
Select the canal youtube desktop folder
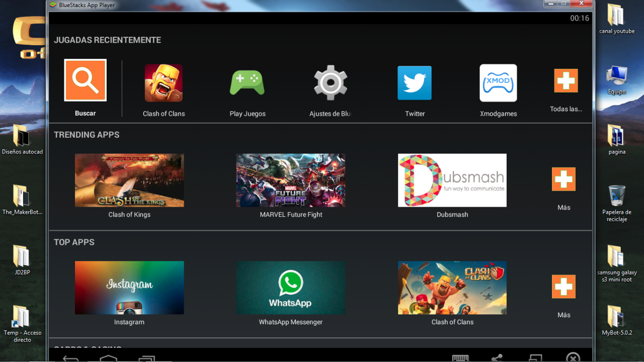(616, 19)
